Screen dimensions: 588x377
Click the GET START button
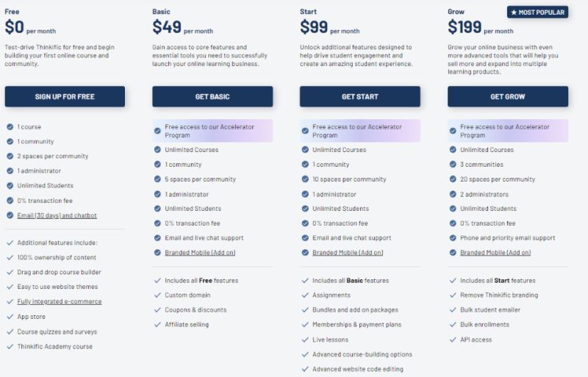[x=360, y=96]
